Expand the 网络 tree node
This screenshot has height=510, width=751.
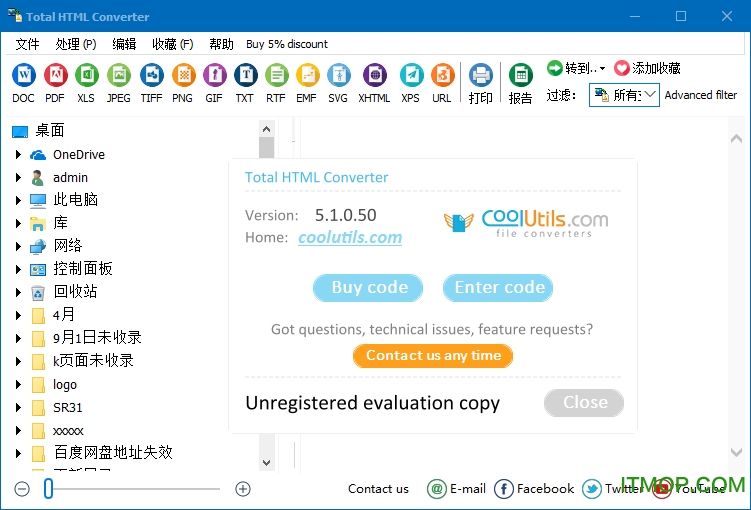point(18,246)
